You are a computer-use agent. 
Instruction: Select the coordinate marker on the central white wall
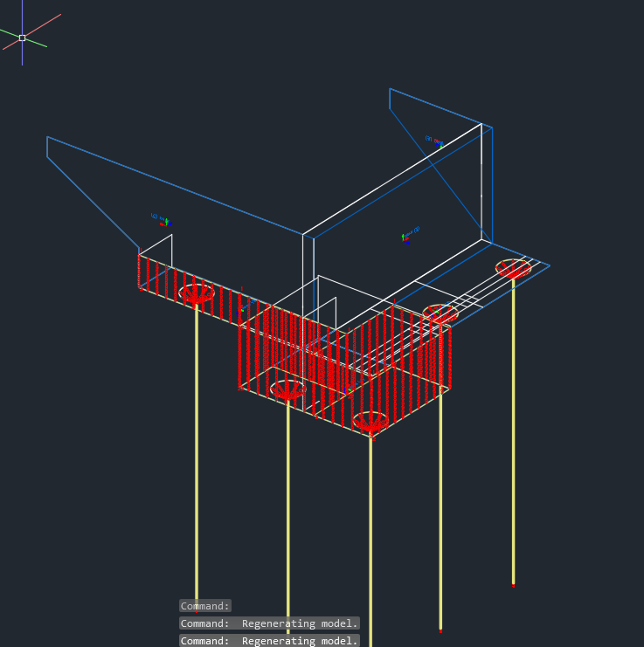(409, 234)
